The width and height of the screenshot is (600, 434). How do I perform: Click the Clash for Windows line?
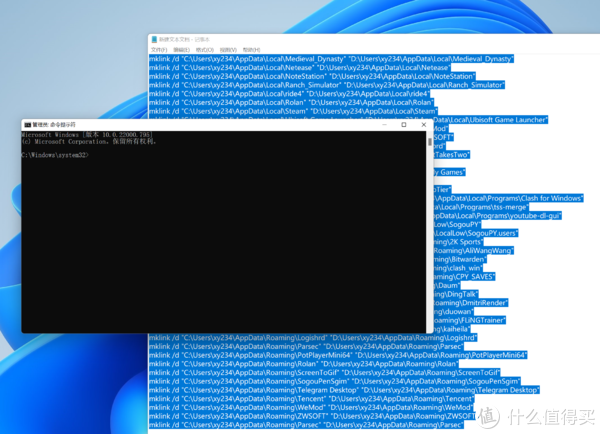click(508, 198)
